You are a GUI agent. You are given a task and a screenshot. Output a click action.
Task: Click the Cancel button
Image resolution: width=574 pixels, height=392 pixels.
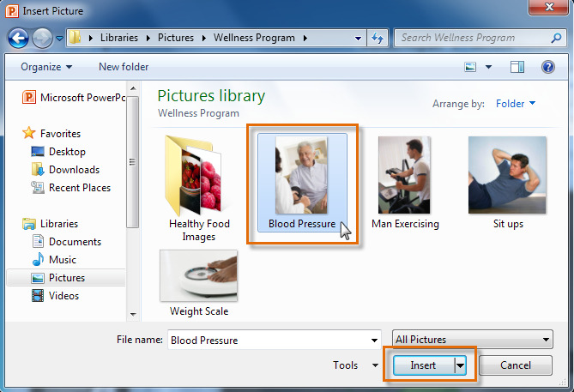click(x=516, y=365)
